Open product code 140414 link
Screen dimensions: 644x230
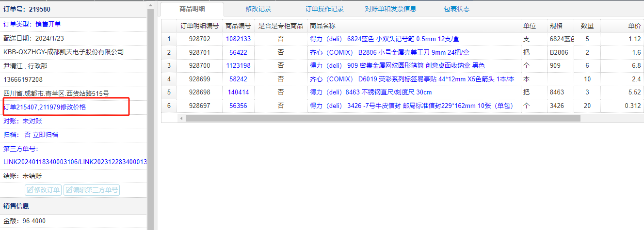point(238,92)
